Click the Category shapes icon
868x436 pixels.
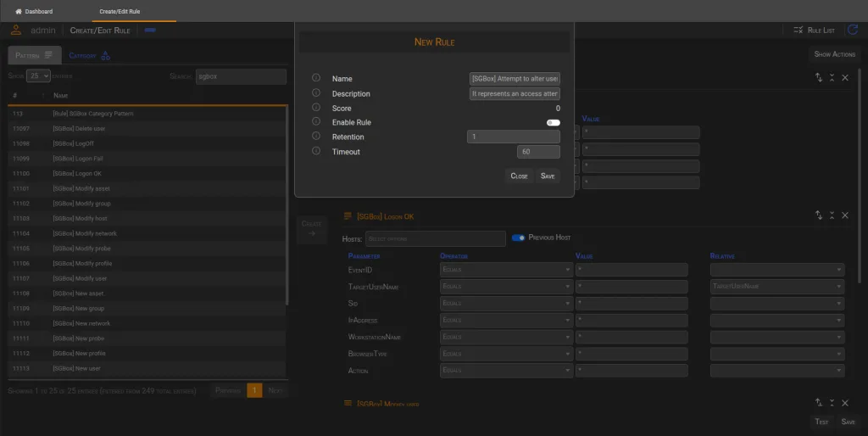(x=106, y=55)
